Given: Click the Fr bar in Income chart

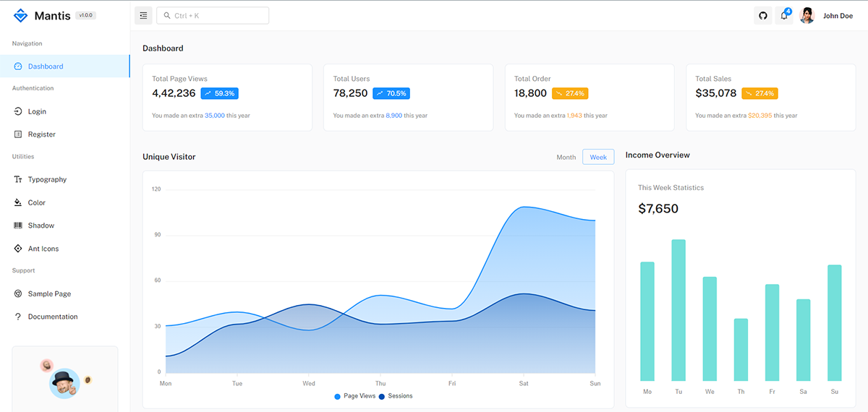Looking at the screenshot, I should 772,332.
